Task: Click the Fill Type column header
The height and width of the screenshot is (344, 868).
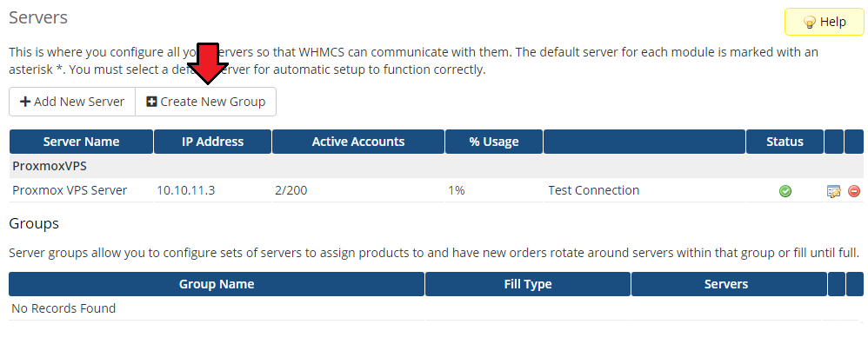Action: pyautogui.click(x=528, y=284)
